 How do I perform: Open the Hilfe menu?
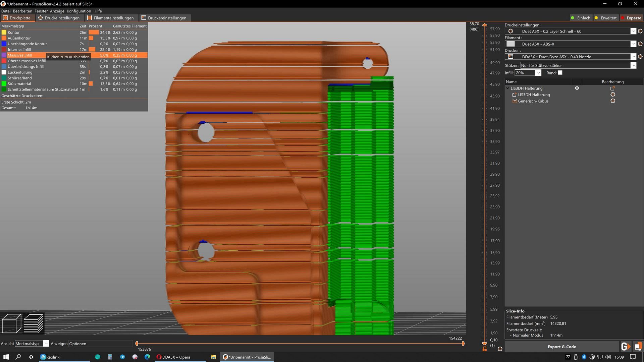pyautogui.click(x=98, y=11)
